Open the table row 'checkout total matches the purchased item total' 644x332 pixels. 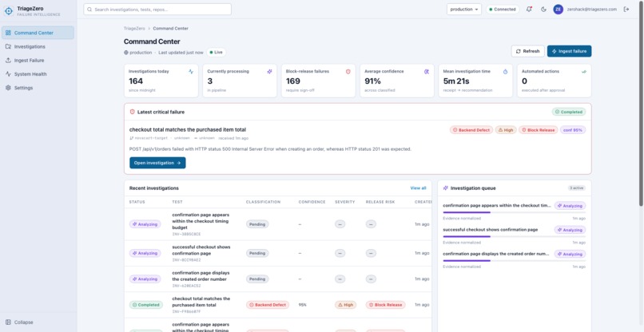pos(277,305)
